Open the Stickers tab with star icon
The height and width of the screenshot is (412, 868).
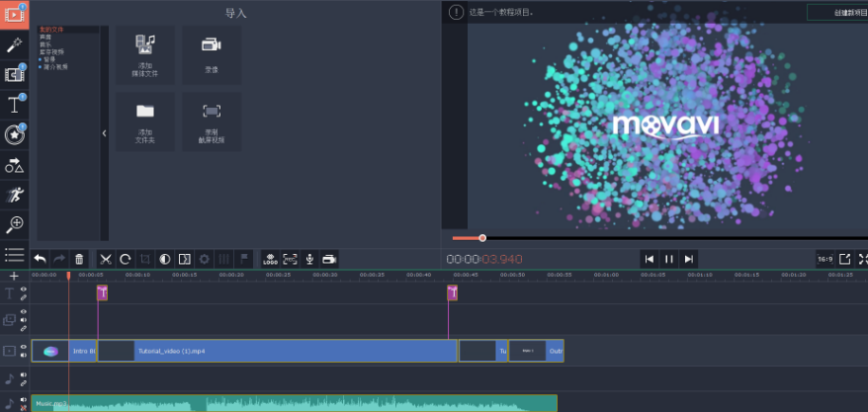pyautogui.click(x=15, y=134)
